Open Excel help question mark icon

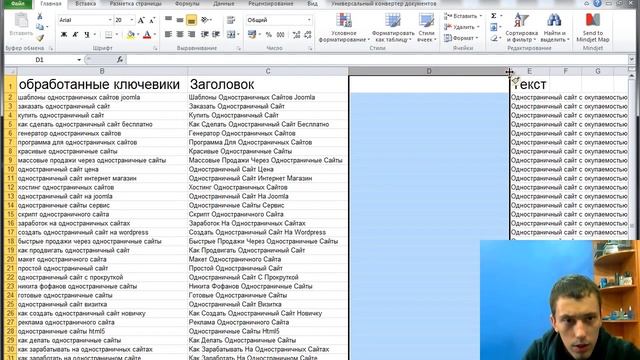[x=597, y=3]
